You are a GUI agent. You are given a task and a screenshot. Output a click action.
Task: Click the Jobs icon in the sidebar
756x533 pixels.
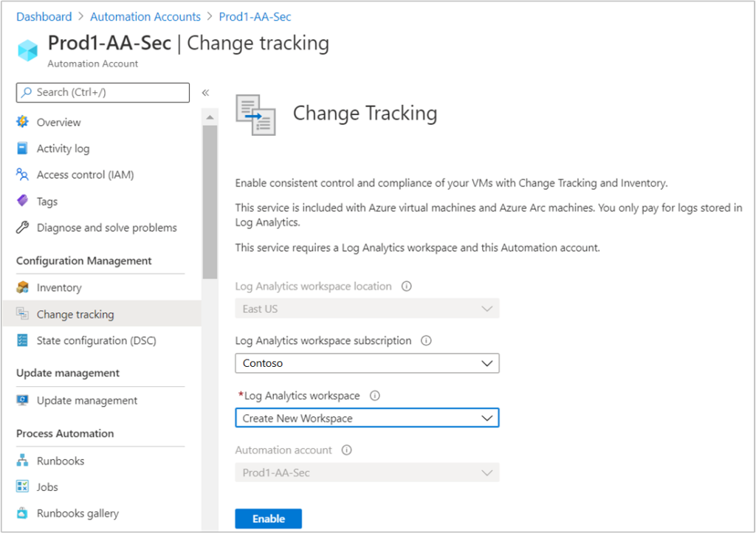click(x=24, y=486)
